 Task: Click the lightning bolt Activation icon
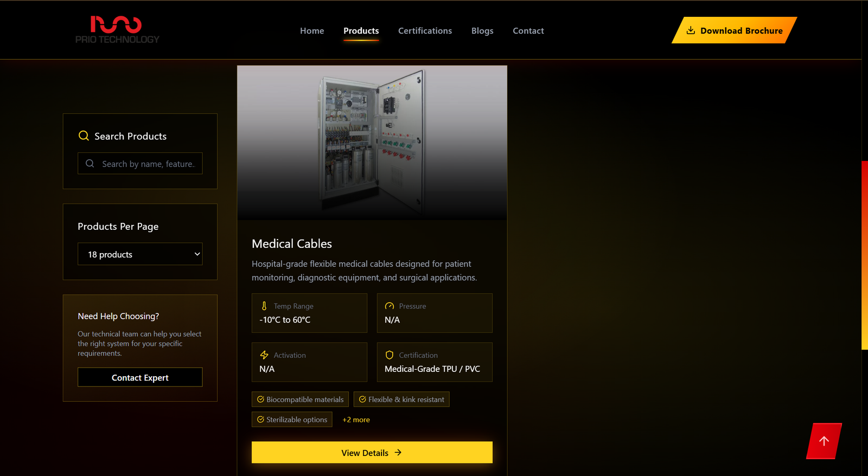(x=264, y=355)
